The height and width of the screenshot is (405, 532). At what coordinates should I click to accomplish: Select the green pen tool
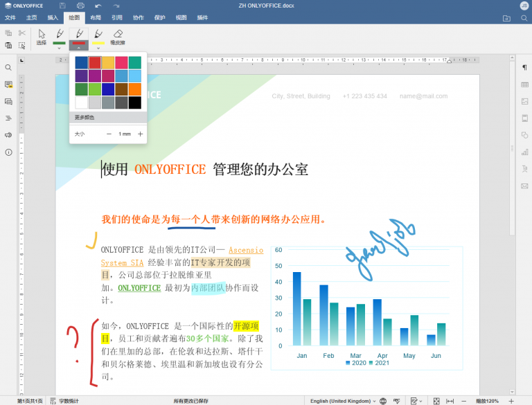60,35
